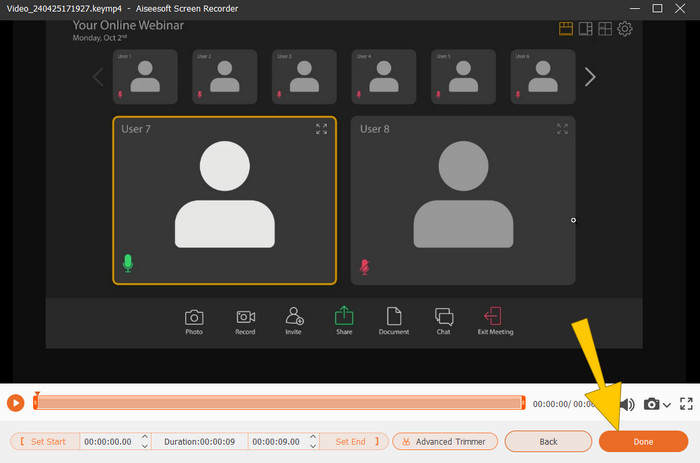
Task: Select the User 6 thumbnail
Action: (543, 77)
